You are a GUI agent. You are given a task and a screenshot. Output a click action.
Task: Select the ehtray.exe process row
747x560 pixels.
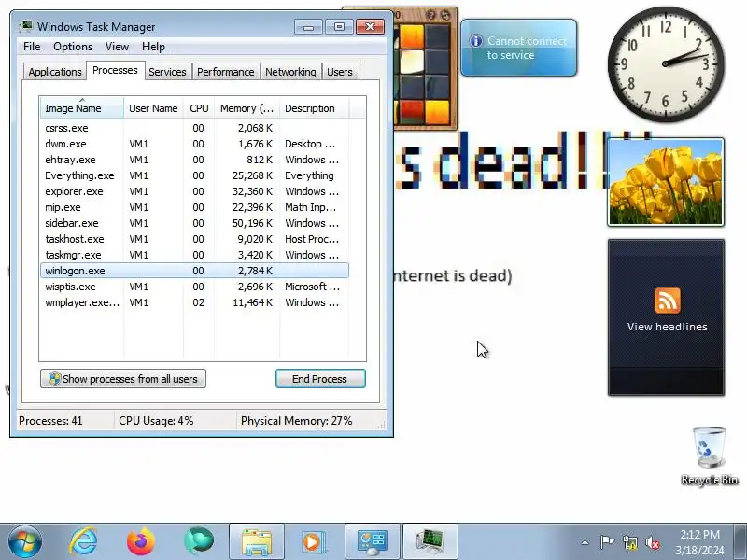(194, 160)
